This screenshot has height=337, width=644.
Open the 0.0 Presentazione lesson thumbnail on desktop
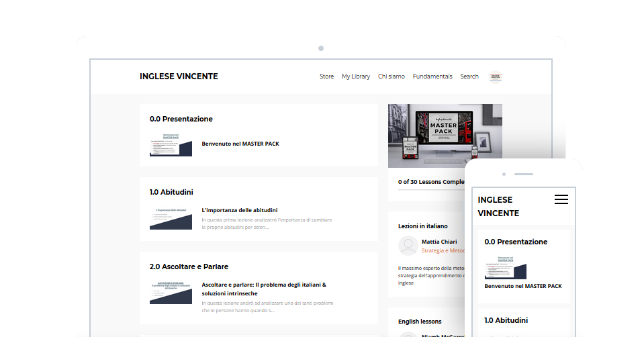click(171, 144)
